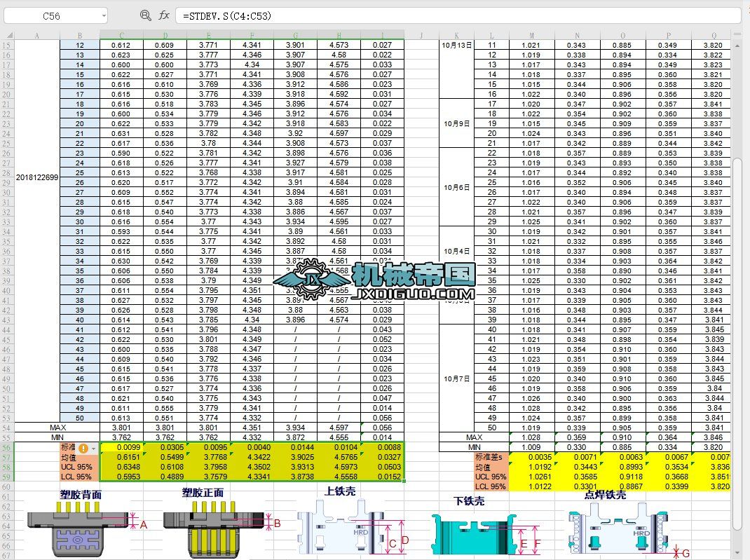Select the cell with value 0.0035
750x560 pixels.
(531, 457)
